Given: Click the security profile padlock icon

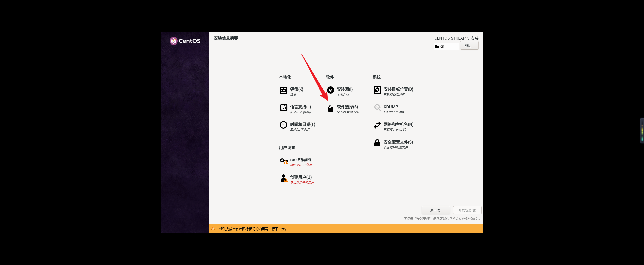Looking at the screenshot, I should 377,143.
